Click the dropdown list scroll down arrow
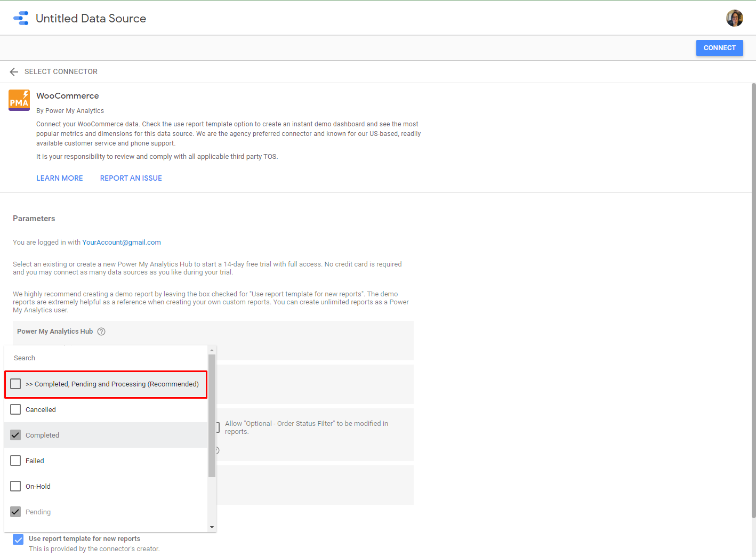 click(x=212, y=527)
